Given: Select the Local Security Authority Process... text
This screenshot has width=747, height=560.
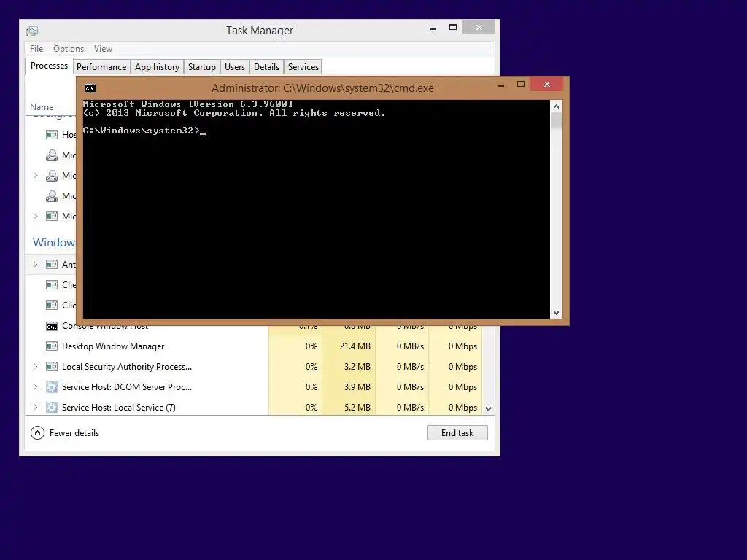Looking at the screenshot, I should tap(127, 367).
